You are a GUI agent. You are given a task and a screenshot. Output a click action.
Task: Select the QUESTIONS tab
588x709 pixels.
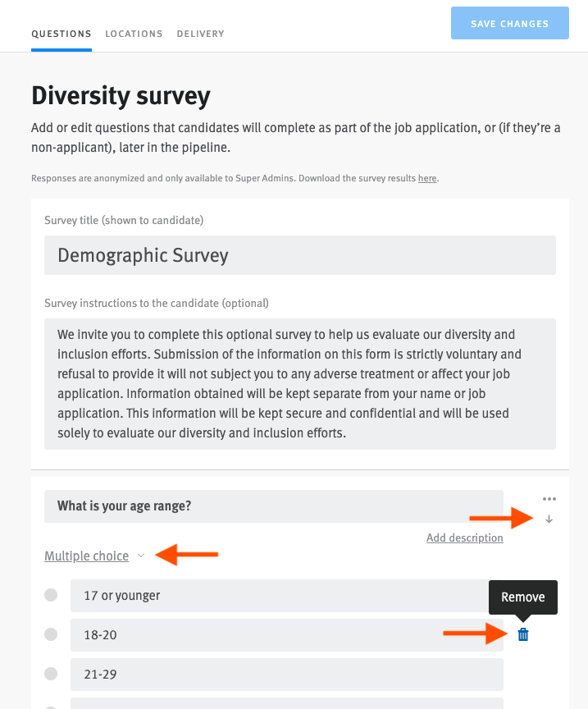pos(61,34)
